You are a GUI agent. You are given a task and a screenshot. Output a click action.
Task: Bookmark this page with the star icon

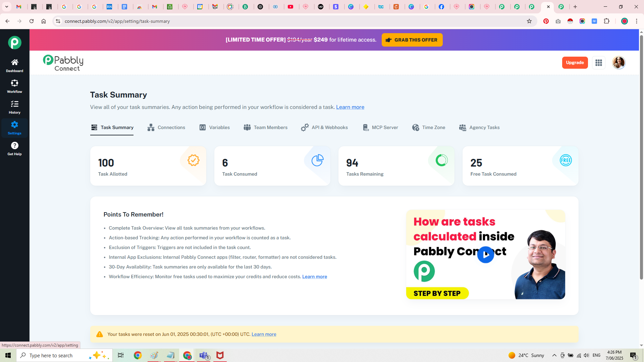coord(529,21)
